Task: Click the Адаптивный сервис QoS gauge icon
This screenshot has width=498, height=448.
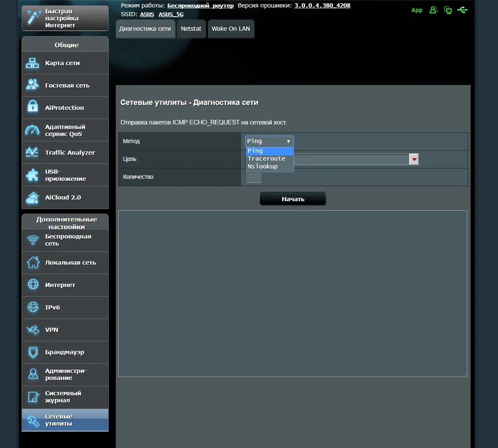Action: pos(32,130)
